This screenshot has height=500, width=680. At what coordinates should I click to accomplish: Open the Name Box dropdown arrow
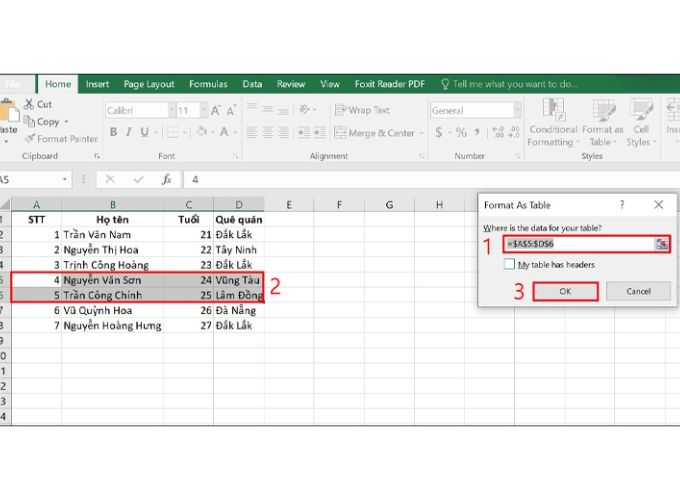[x=65, y=179]
